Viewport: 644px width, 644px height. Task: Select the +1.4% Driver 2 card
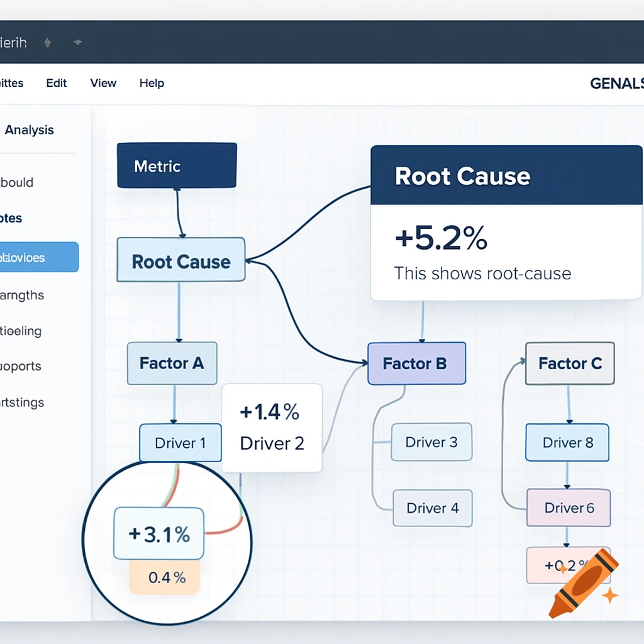(x=272, y=427)
